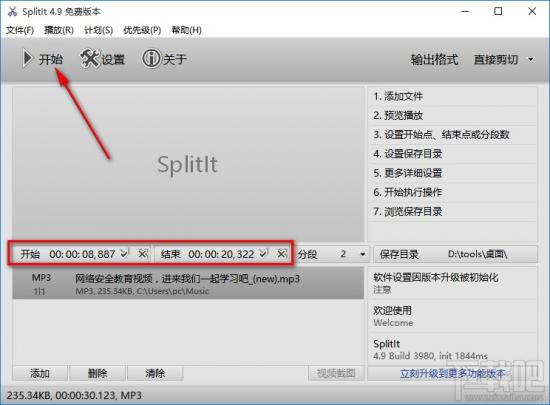Viewport: 550px width, 405px height.
Task: Click the 软件设置因版本升级被初始化 notice
Action: point(452,283)
